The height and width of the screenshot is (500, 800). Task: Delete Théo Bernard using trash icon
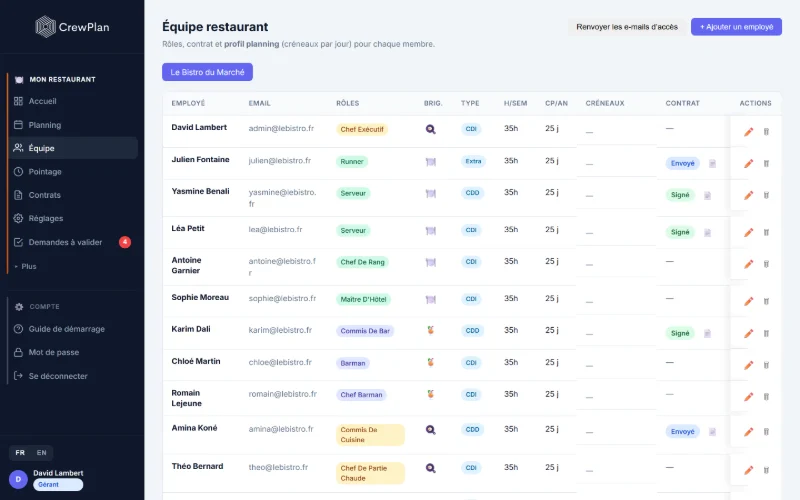[x=766, y=470]
